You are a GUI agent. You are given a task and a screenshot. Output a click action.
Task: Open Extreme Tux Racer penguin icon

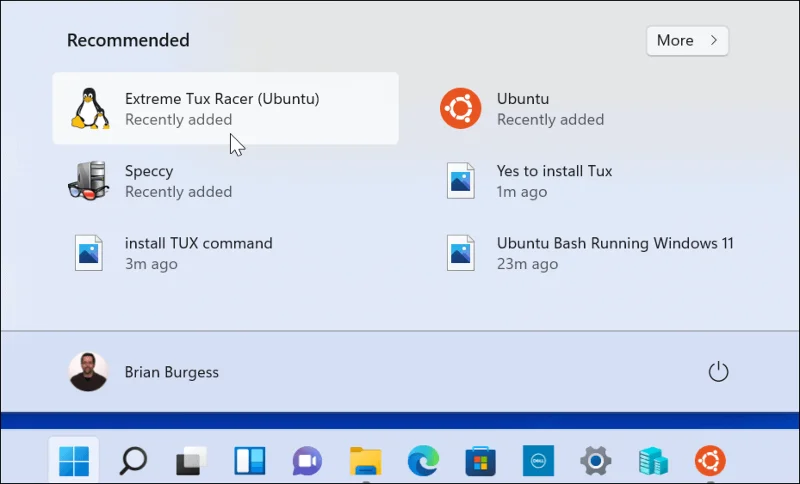(x=90, y=108)
